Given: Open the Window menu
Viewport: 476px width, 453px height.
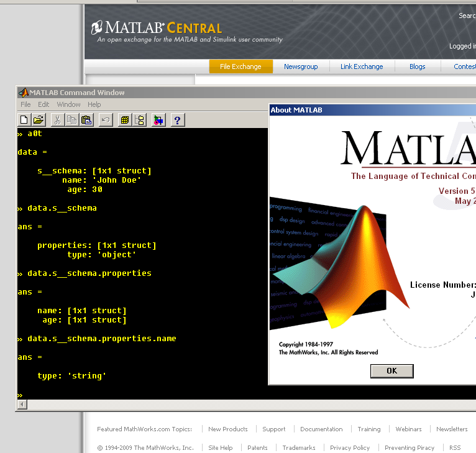Looking at the screenshot, I should tap(68, 104).
